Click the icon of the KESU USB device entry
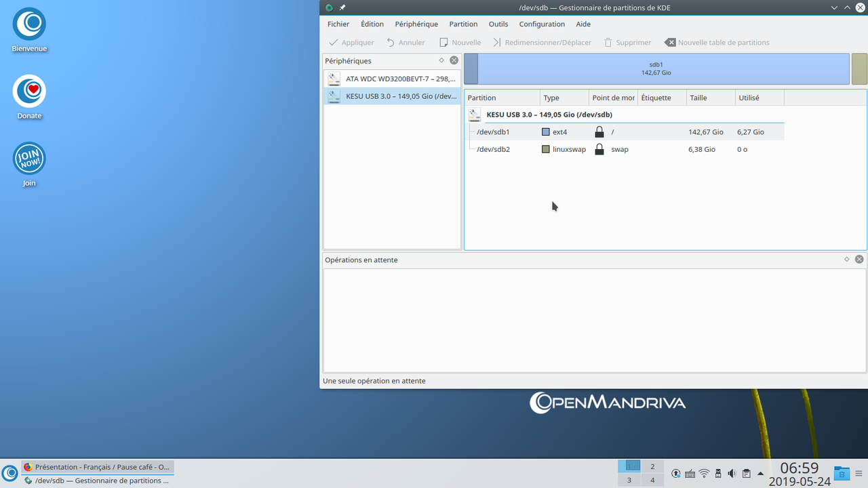Viewport: 868px width, 488px height. pyautogui.click(x=334, y=96)
